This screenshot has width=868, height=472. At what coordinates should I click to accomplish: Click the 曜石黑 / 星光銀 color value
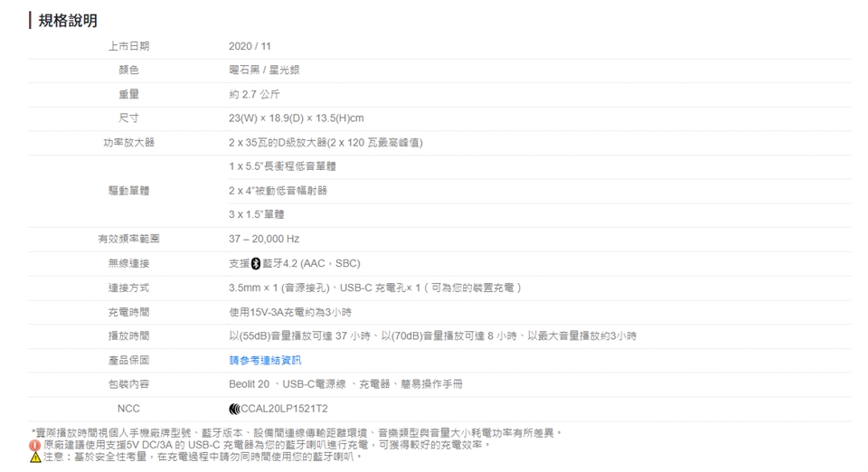click(266, 70)
